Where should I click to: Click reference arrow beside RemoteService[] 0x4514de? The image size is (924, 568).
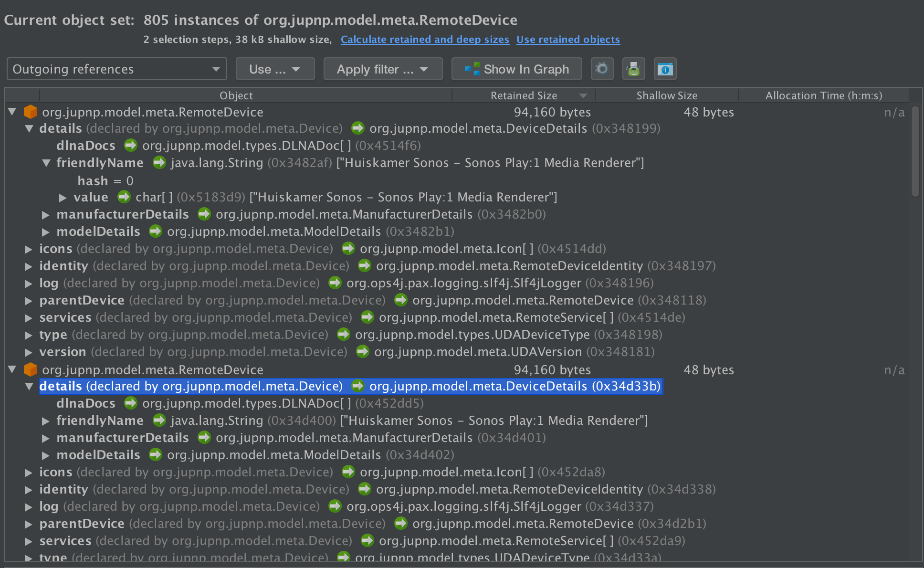[x=367, y=317]
